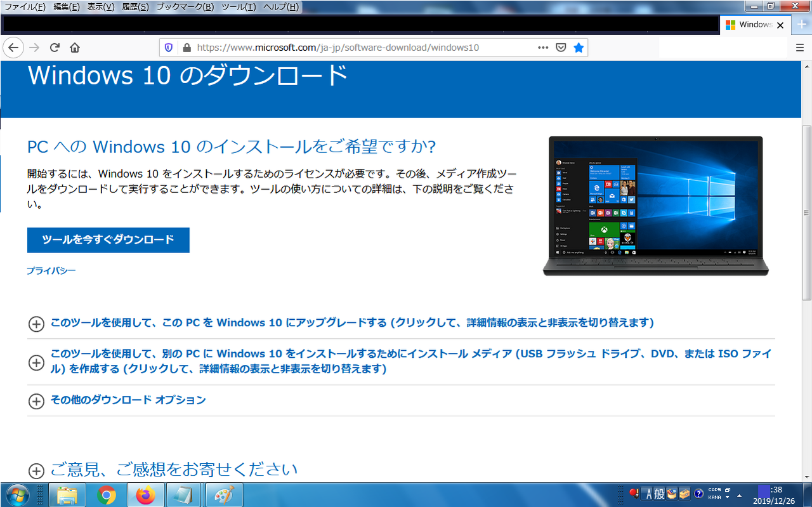
Task: Click その他のダウンロード オプション link text
Action: (128, 400)
